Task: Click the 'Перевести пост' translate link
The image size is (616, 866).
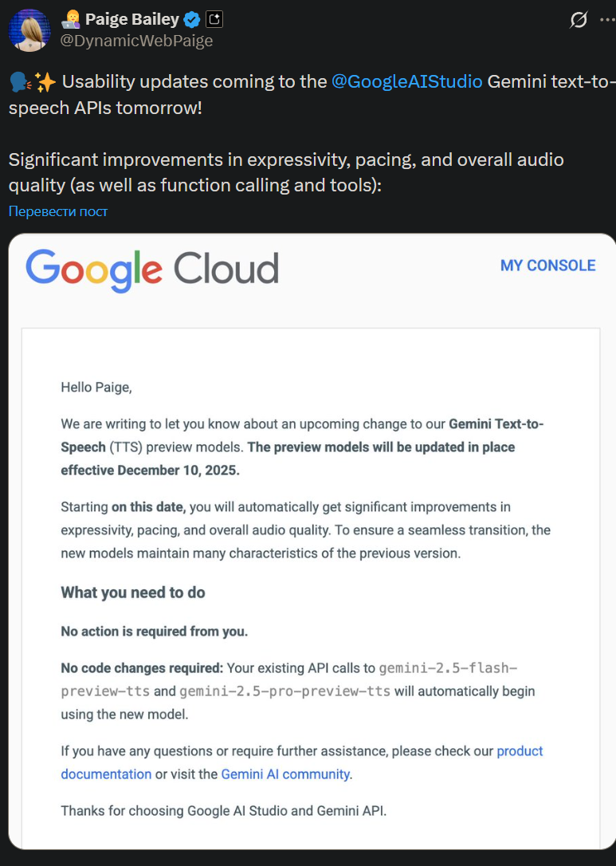Action: pyautogui.click(x=58, y=211)
